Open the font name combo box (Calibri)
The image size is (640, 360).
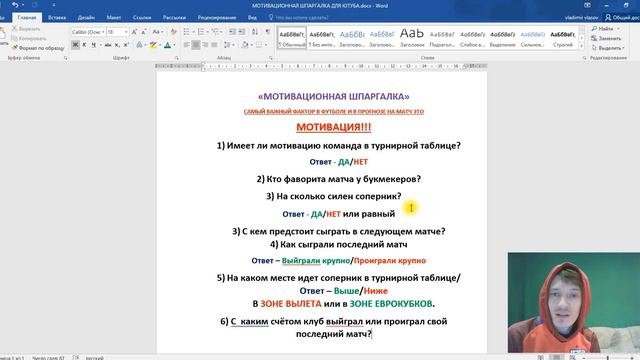click(x=88, y=32)
